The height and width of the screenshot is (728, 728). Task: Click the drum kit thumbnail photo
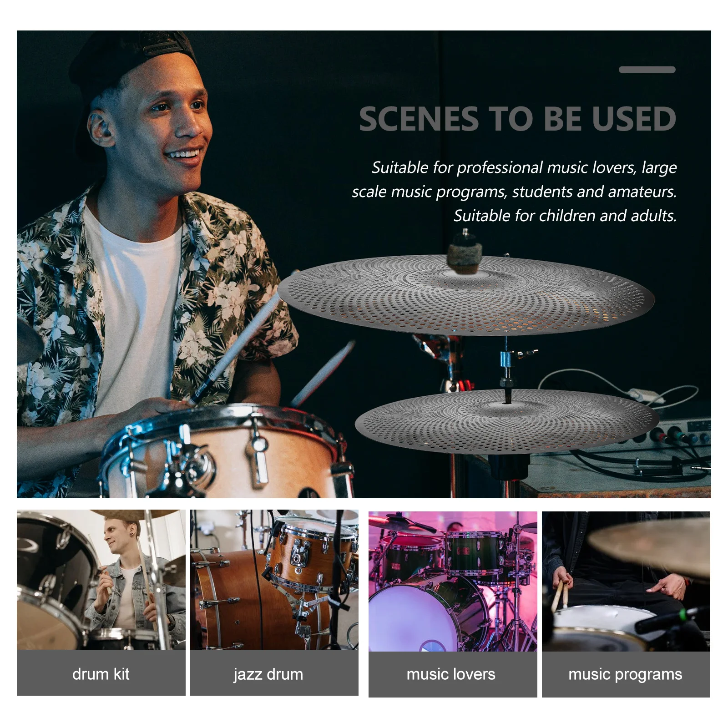point(101,580)
